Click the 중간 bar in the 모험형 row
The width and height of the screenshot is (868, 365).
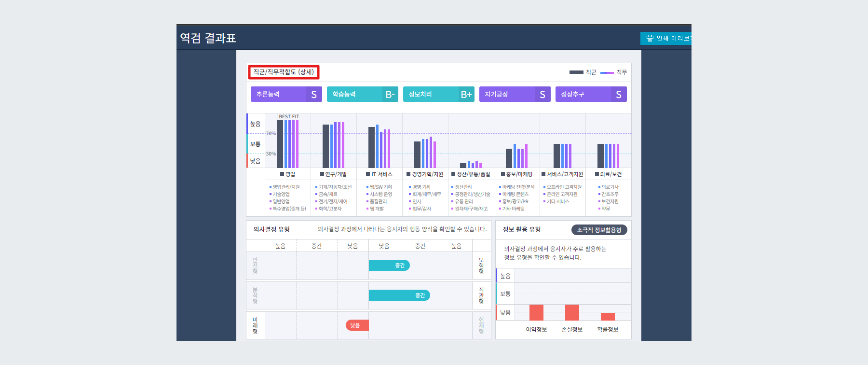(389, 265)
